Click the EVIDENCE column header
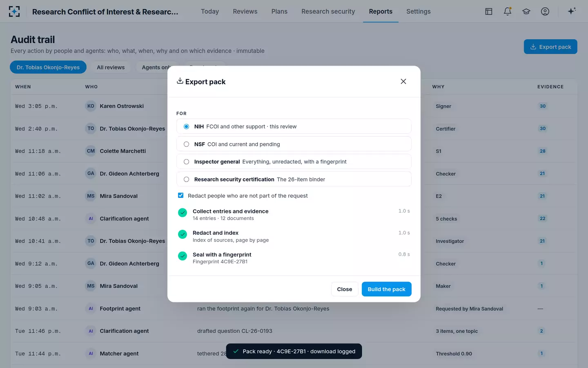This screenshot has height=368, width=588. point(550,87)
